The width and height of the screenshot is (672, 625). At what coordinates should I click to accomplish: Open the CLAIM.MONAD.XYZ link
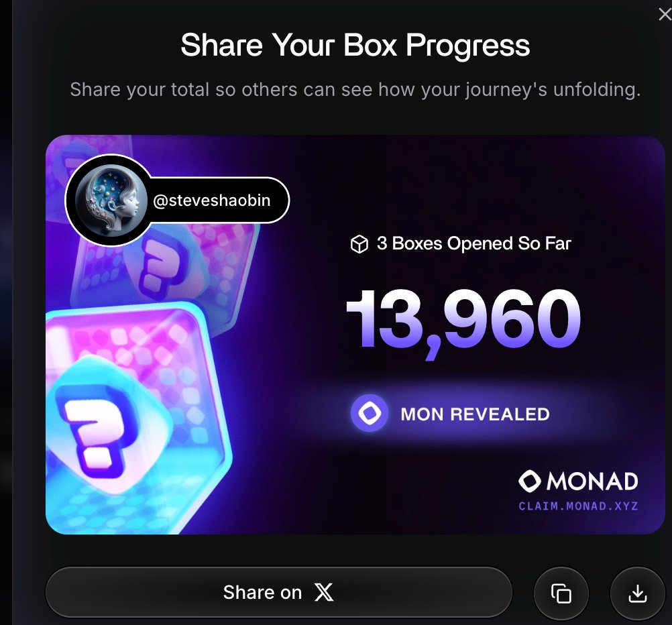(x=578, y=506)
